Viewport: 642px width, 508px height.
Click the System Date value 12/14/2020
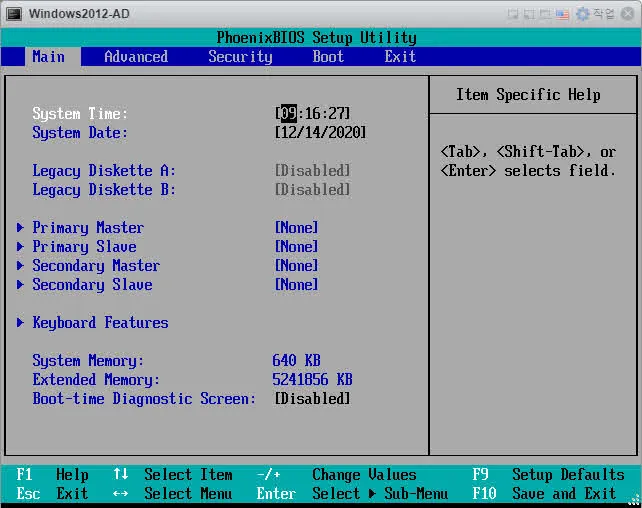[x=320, y=132]
